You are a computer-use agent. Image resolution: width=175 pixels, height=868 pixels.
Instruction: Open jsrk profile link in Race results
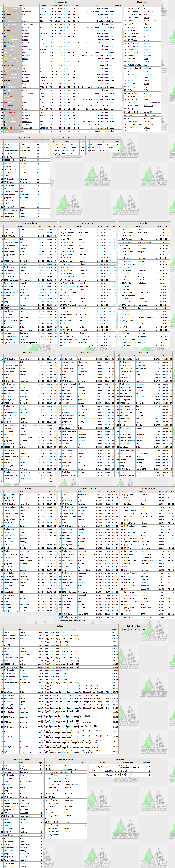pyautogui.click(x=24, y=8)
